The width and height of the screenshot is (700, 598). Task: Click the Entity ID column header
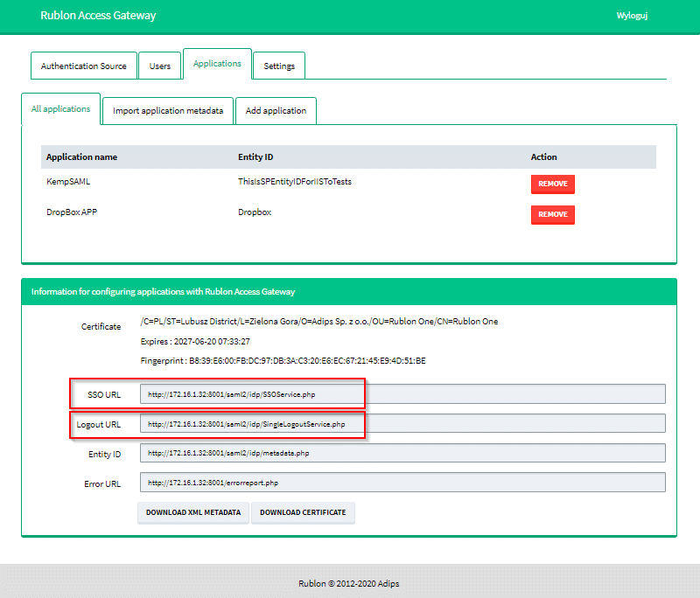point(255,157)
